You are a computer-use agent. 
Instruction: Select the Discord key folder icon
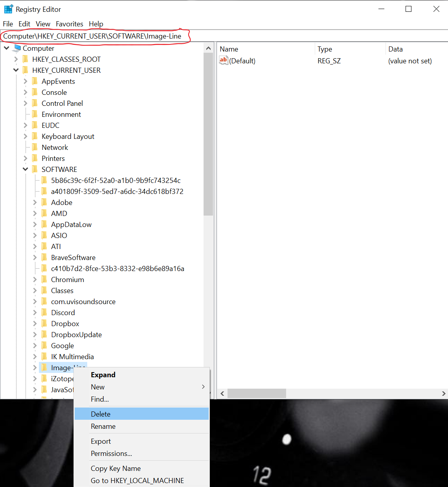pyautogui.click(x=44, y=313)
